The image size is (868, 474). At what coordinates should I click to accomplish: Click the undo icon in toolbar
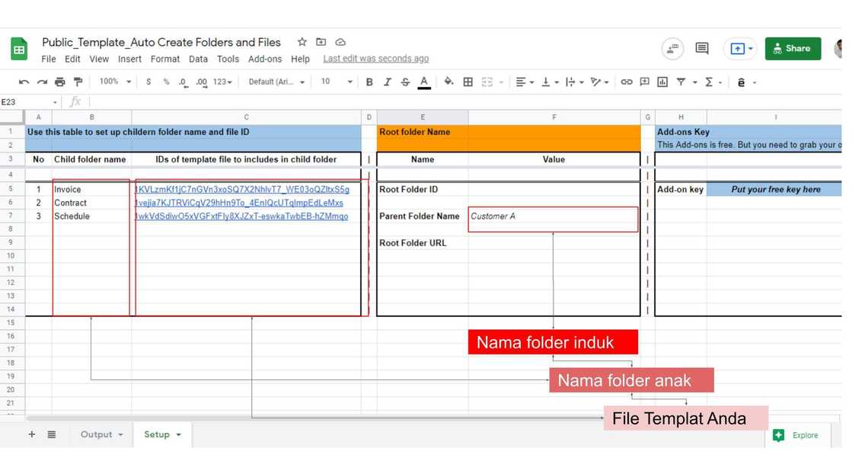[24, 82]
